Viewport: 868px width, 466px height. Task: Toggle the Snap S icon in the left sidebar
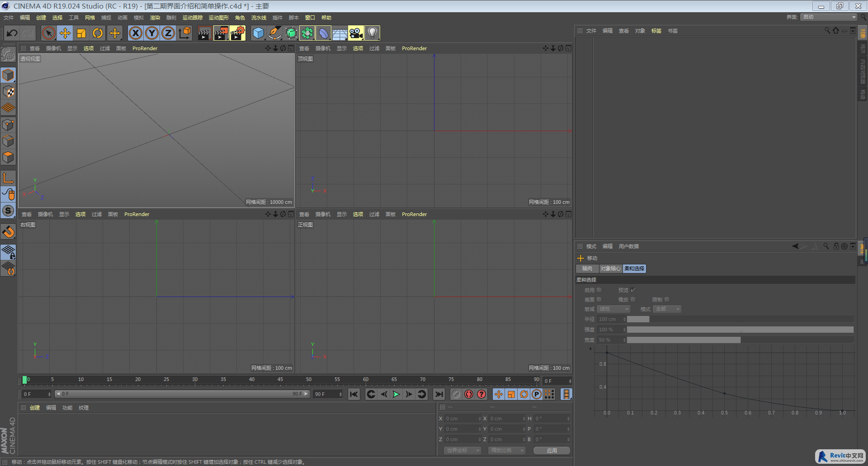click(8, 211)
